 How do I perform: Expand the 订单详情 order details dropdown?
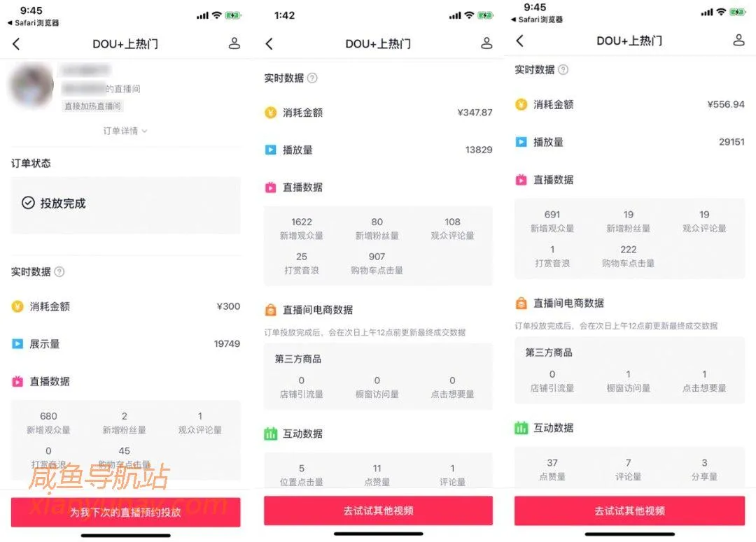point(125,131)
